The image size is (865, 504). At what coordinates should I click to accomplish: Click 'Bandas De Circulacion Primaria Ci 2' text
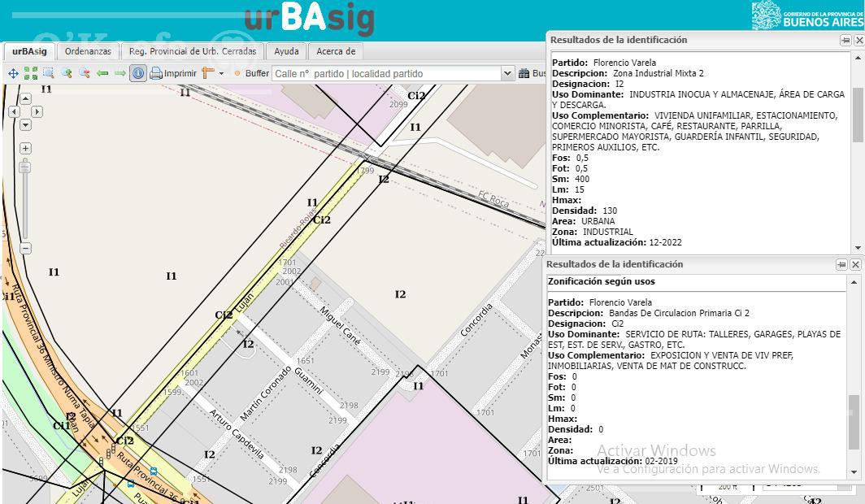point(679,313)
